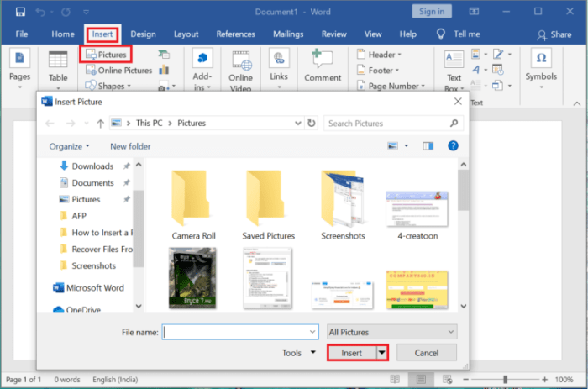Open the Design ribbon tab

143,34
